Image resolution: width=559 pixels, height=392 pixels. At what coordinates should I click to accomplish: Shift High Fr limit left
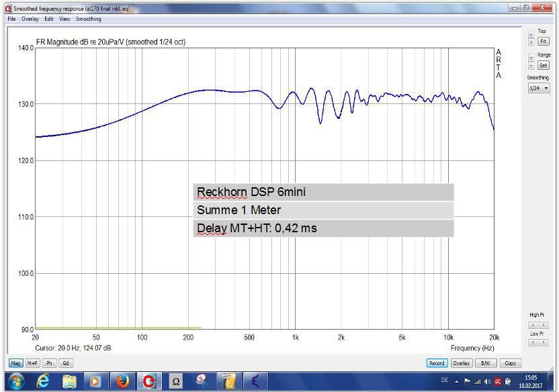tap(533, 325)
